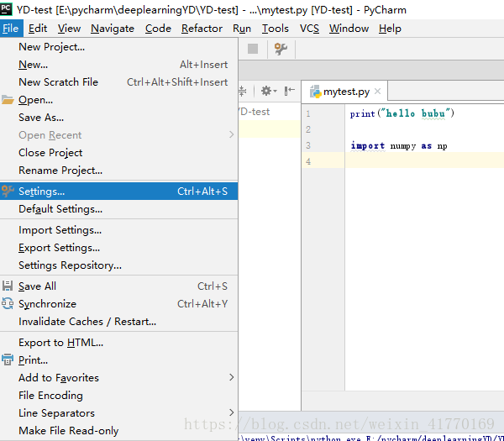This screenshot has height=441, width=504.
Task: Click the stop square toolbar icon
Action: click(253, 49)
